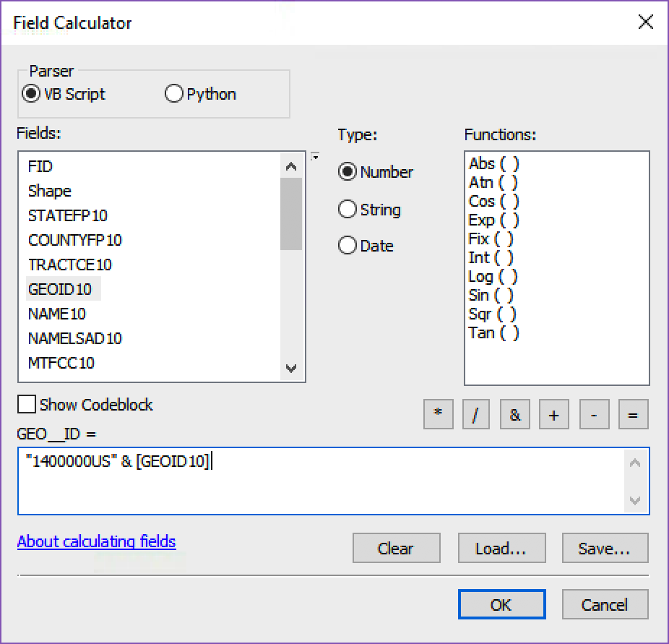This screenshot has width=669, height=644.
Task: Select the Abs ( ) function
Action: [x=493, y=163]
